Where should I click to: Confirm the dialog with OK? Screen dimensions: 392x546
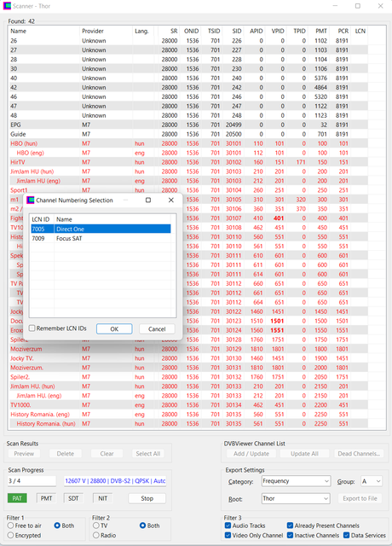coord(114,329)
